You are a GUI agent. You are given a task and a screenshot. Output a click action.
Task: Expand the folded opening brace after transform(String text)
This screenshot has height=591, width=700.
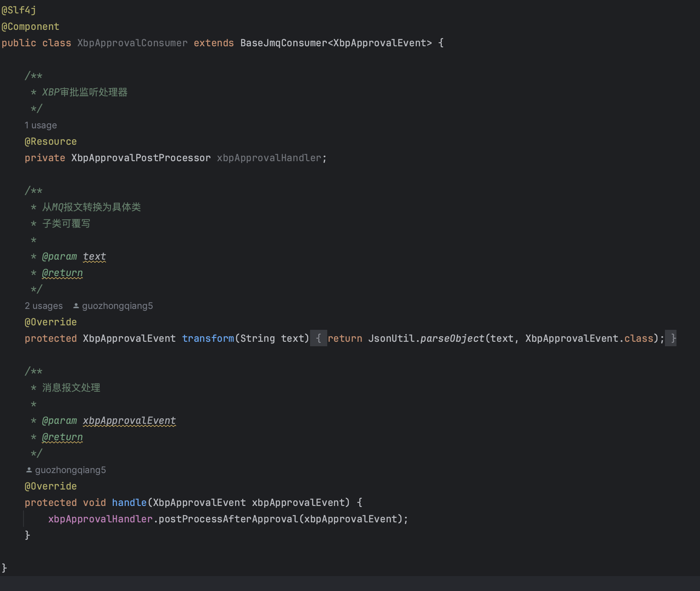tap(318, 338)
